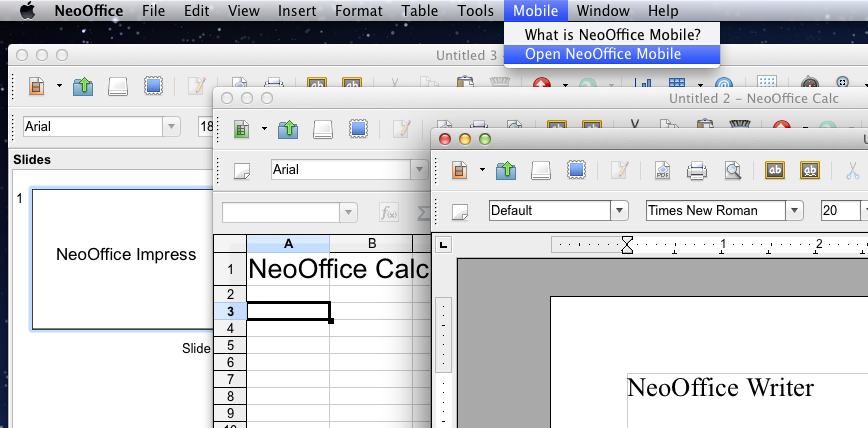Viewport: 868px width, 428px height.
Task: Open Page Preview magnifier in Writer
Action: (x=733, y=170)
